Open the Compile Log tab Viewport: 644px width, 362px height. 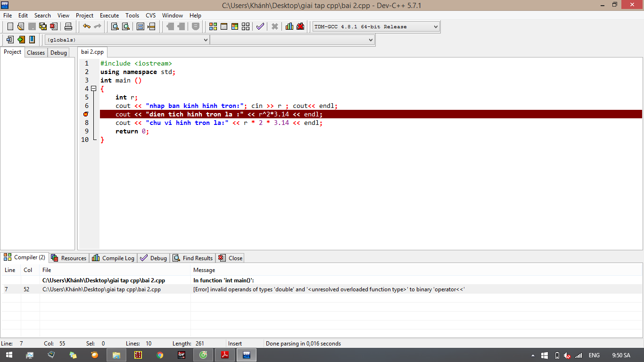pos(114,258)
